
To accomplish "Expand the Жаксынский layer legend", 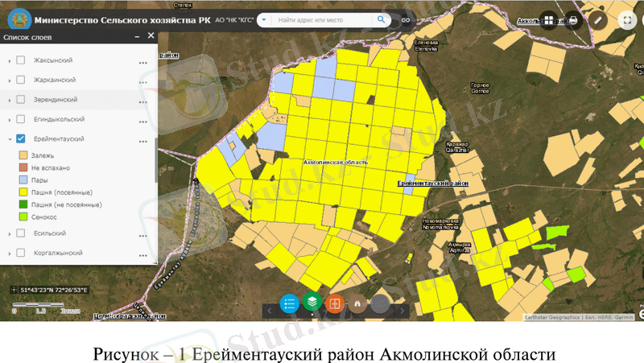I will click(10, 60).
